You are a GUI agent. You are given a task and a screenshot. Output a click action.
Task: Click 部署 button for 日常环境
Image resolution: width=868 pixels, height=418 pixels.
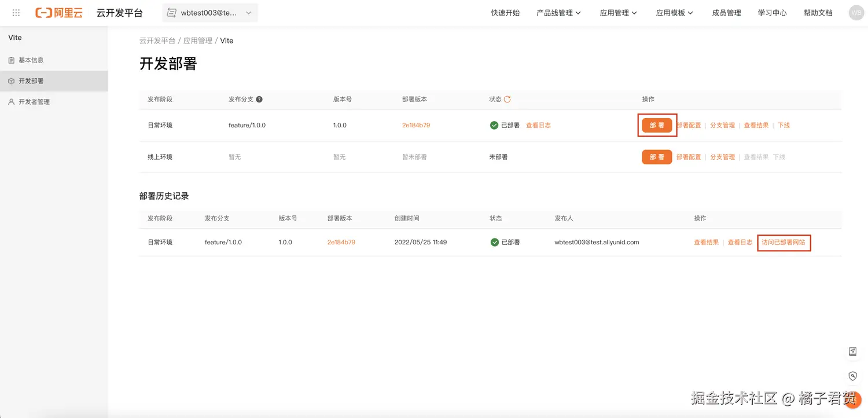657,125
